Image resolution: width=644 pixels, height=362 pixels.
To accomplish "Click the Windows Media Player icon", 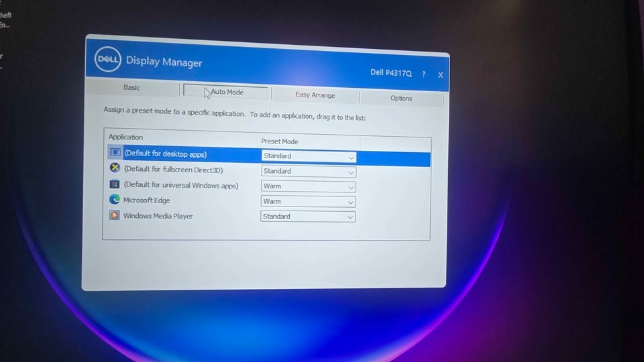I will (x=114, y=215).
